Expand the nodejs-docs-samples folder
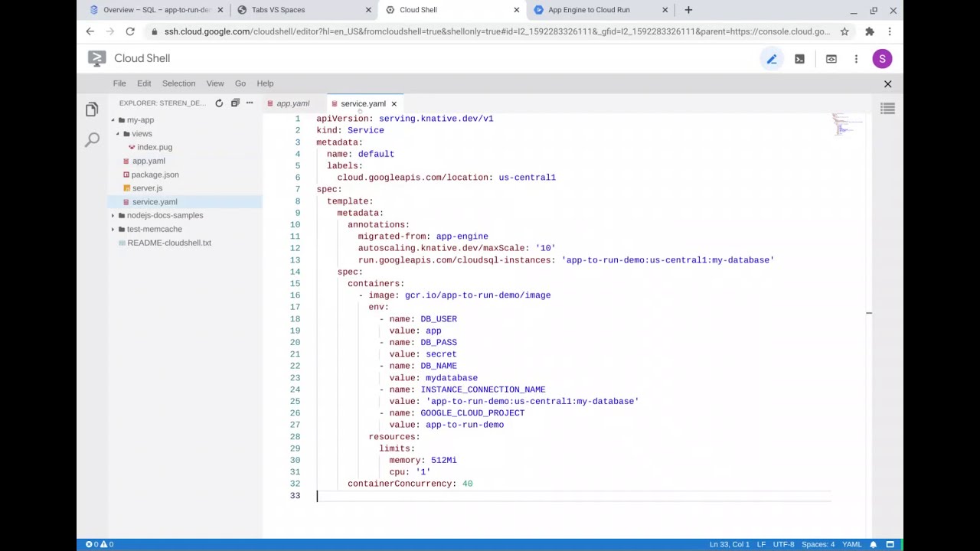980x551 pixels. [x=113, y=216]
